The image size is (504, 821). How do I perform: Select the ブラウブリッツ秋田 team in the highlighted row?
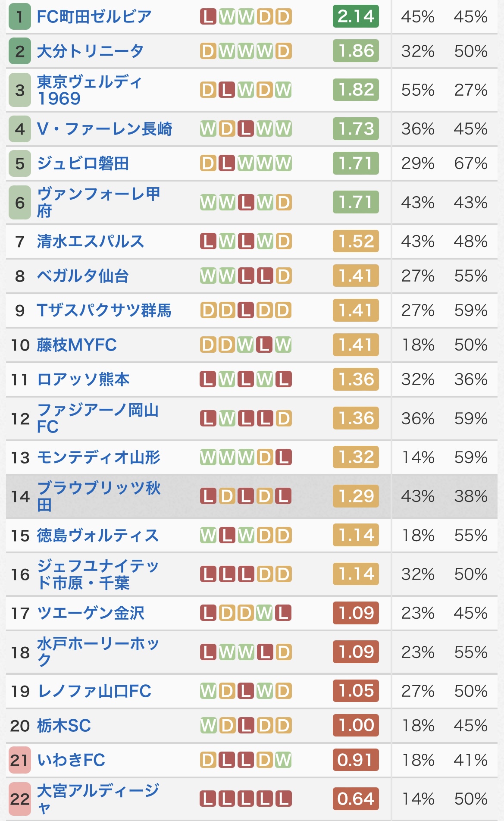(x=98, y=496)
